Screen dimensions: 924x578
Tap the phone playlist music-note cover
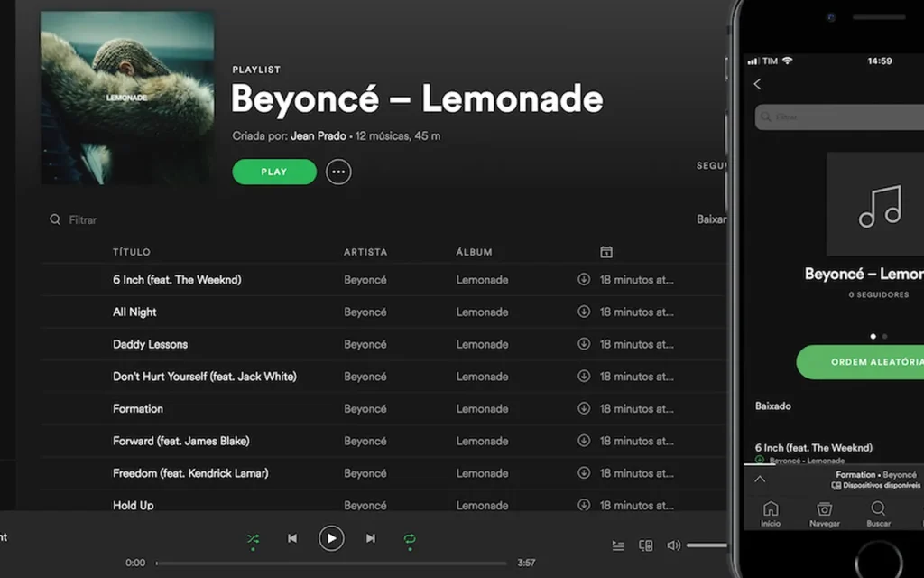(x=875, y=204)
